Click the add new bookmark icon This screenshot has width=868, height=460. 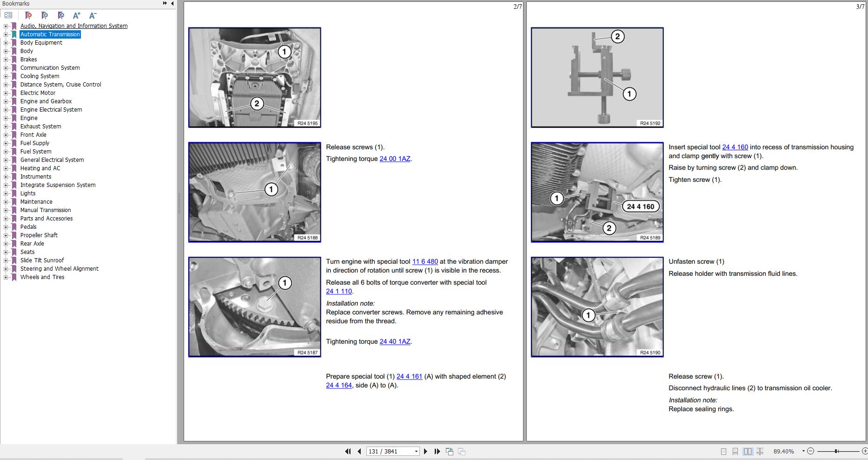45,15
